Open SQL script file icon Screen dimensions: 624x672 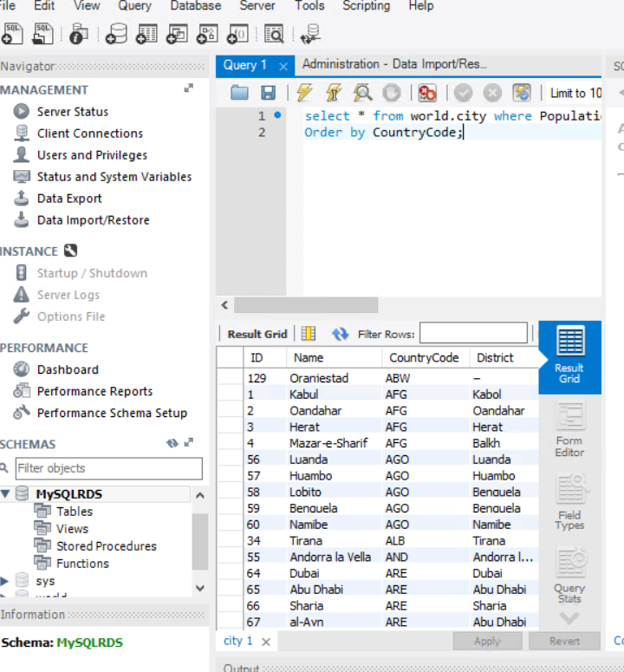pyautogui.click(x=42, y=34)
